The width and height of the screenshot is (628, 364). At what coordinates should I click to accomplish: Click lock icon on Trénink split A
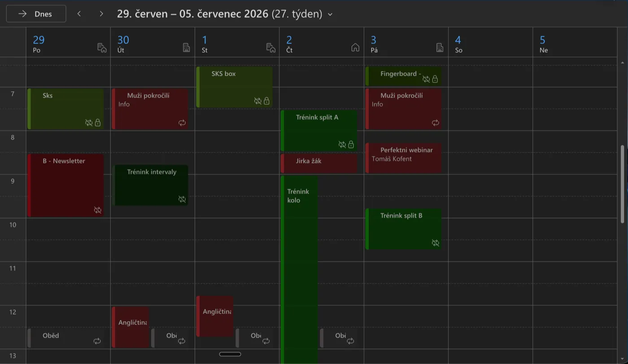(351, 144)
